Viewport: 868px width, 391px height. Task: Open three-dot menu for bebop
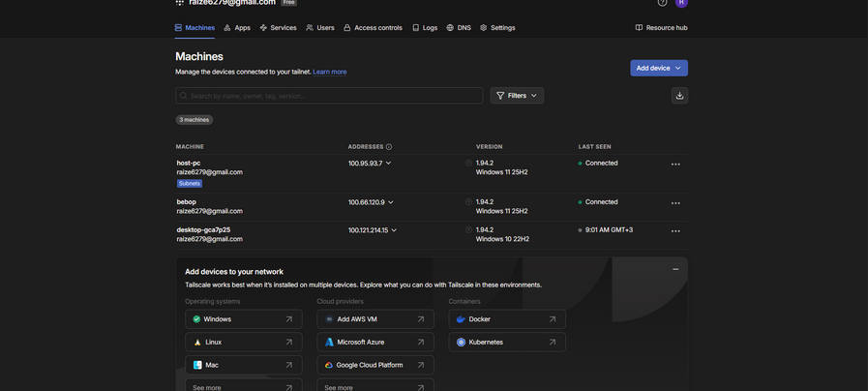pyautogui.click(x=675, y=203)
